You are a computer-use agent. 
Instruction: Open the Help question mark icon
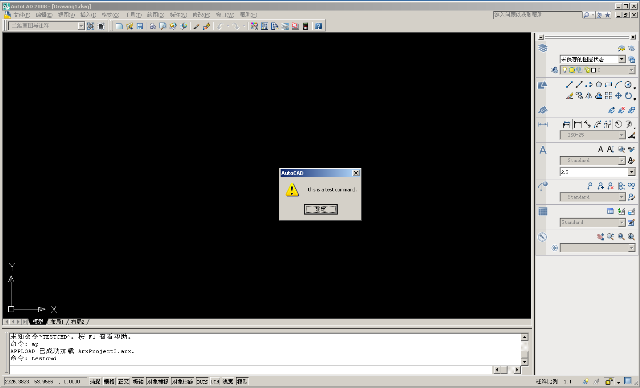pyautogui.click(x=318, y=26)
